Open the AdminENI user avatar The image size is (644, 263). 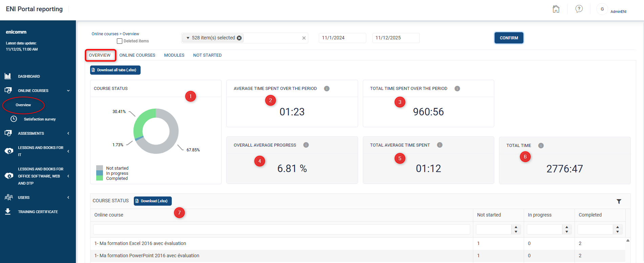(602, 9)
